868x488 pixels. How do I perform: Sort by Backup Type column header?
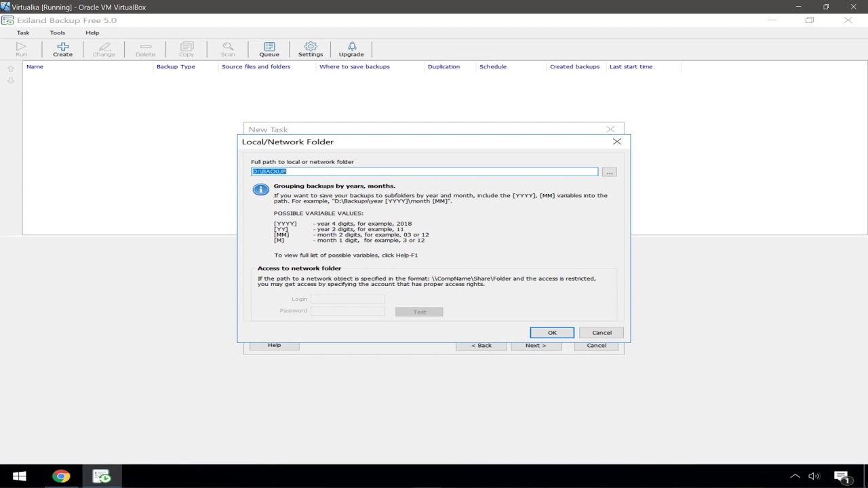coord(176,66)
